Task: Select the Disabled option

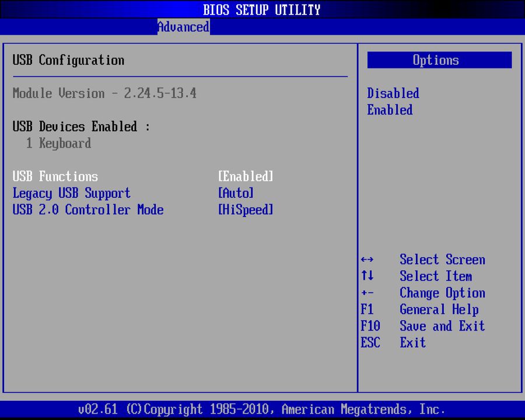Action: coord(393,93)
